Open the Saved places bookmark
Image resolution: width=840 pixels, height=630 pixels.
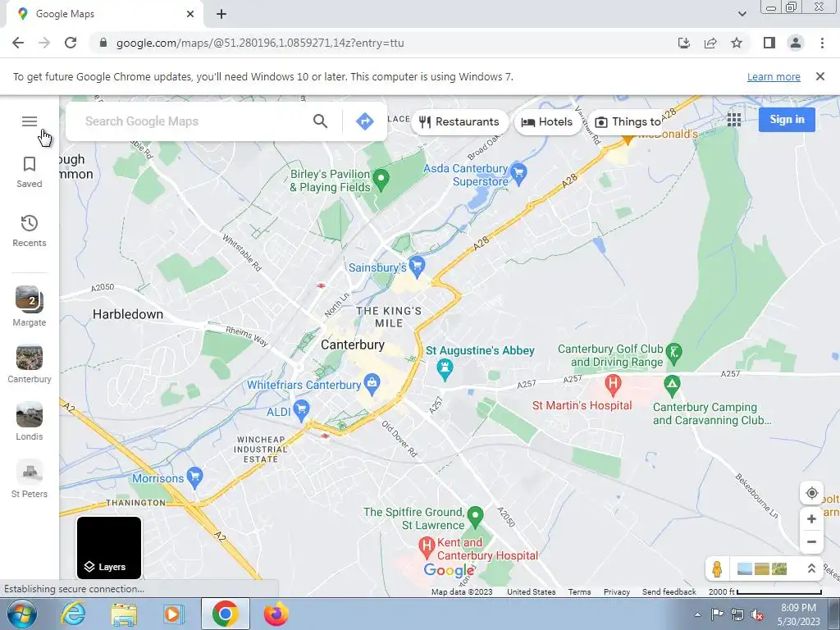pos(30,172)
